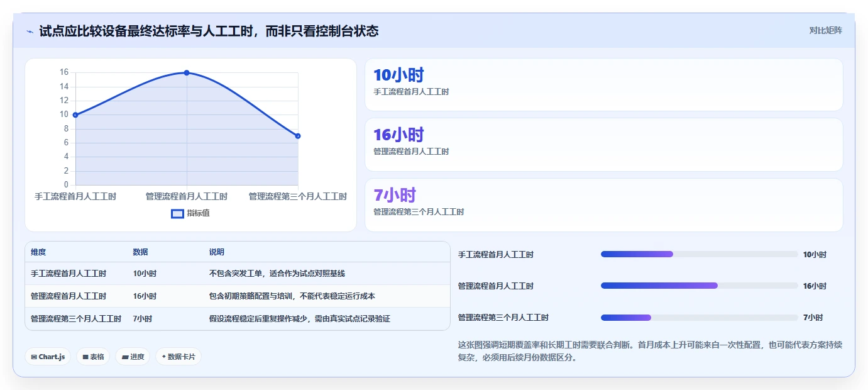Click the table data cell 10小时
This screenshot has height=390, width=868.
[145, 274]
